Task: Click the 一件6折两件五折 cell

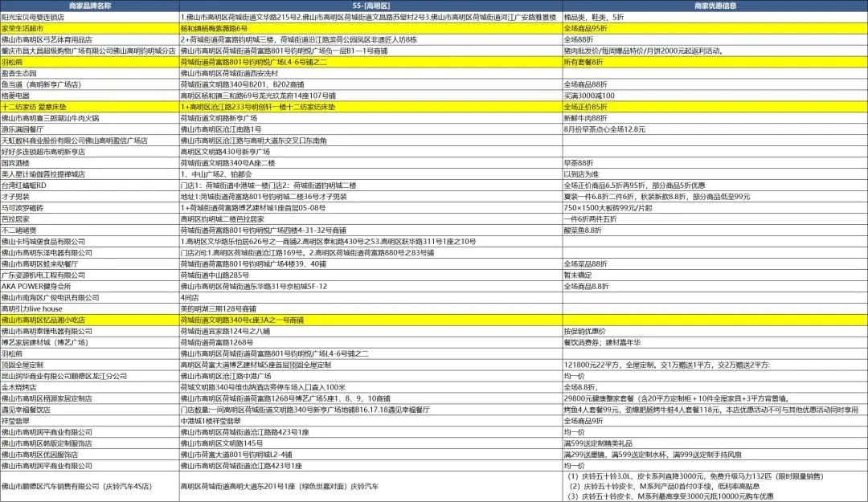Action: point(715,219)
